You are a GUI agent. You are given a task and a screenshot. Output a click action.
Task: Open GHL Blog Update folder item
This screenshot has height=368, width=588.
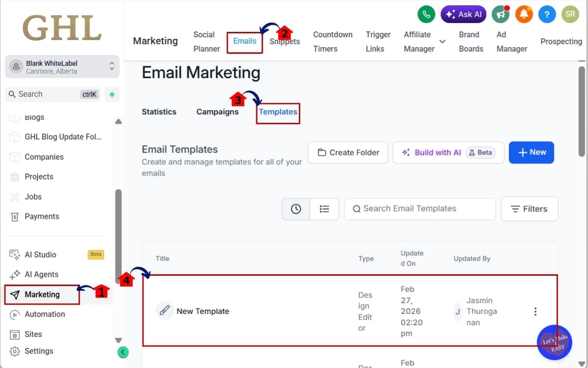pos(63,137)
